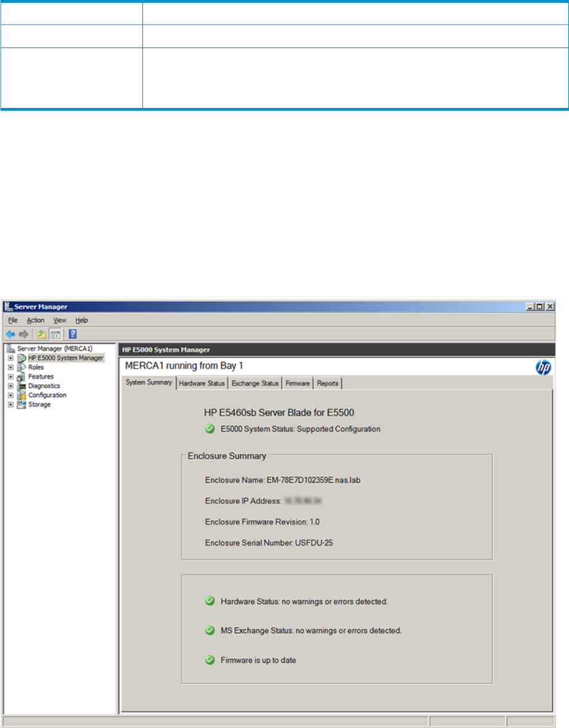
Task: Expand the Storage node
Action: tap(10, 404)
